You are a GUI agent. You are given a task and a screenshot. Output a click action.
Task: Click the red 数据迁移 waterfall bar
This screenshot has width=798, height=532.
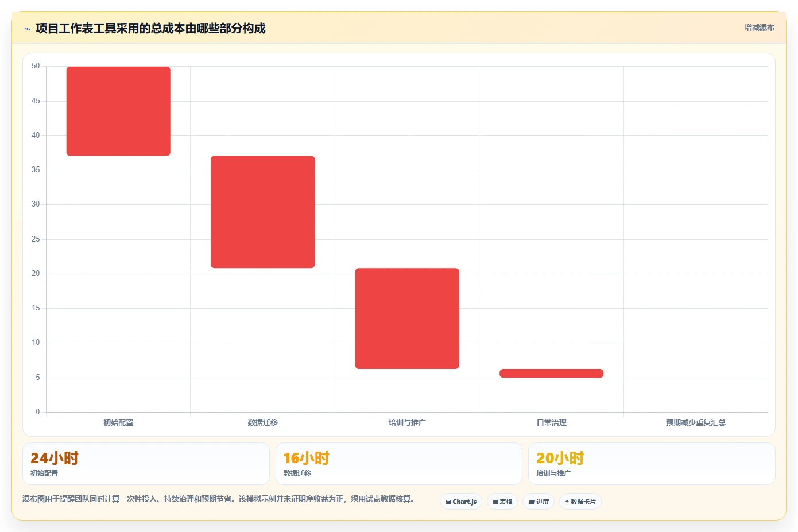click(x=262, y=212)
